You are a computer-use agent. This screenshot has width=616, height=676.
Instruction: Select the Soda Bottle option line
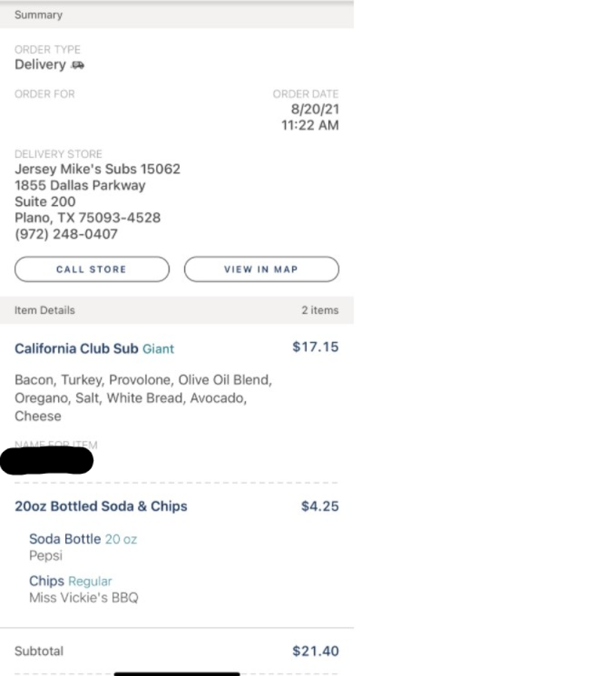click(83, 539)
